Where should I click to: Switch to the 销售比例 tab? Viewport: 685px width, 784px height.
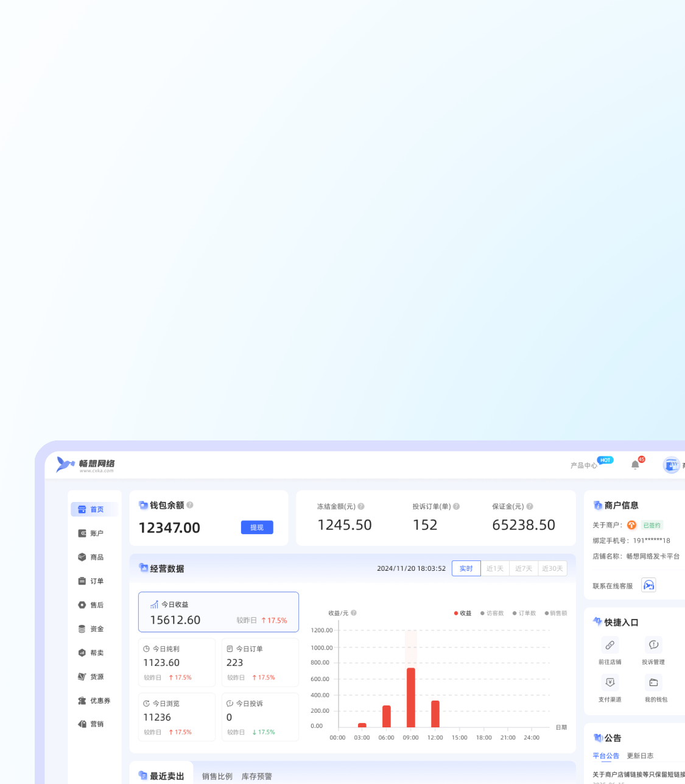[x=217, y=776]
